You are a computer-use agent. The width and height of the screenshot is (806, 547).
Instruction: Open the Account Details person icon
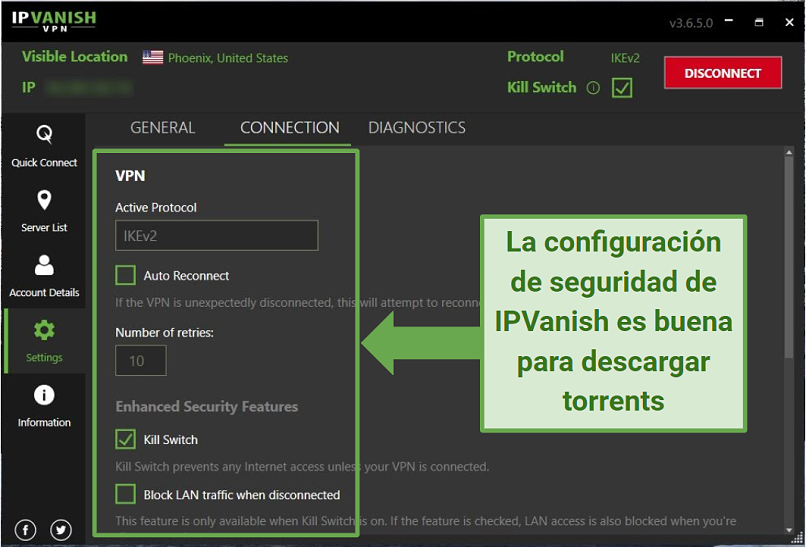click(x=44, y=265)
